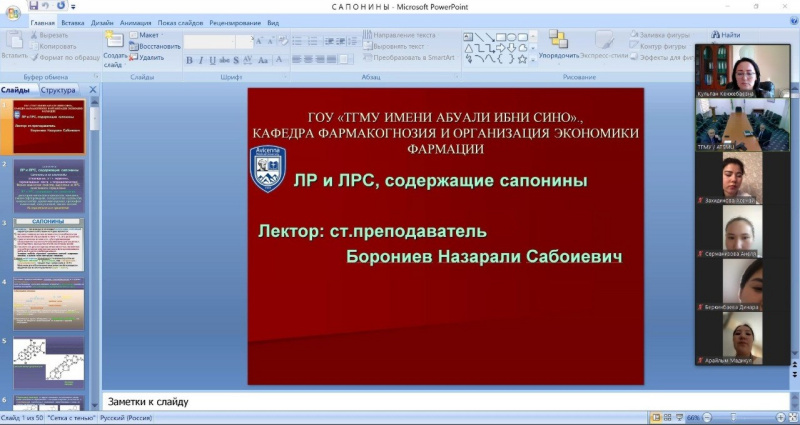Toggle center text alignment

[x=308, y=59]
